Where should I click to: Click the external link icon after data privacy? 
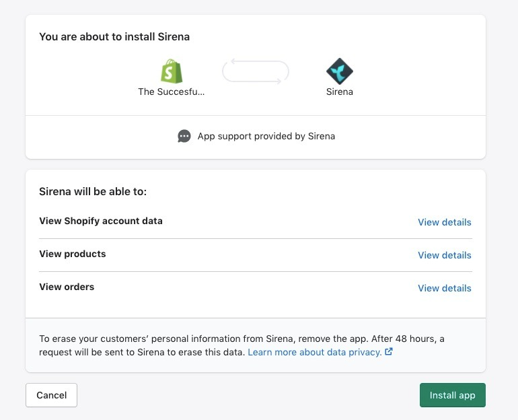(389, 352)
